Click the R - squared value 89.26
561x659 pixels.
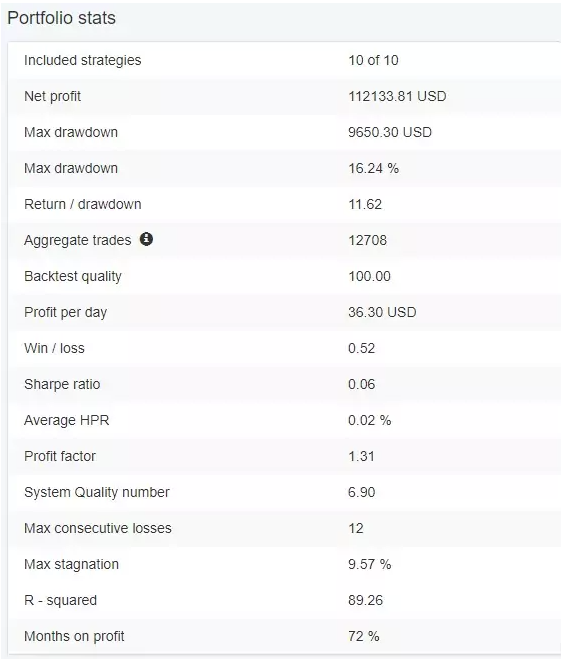click(365, 601)
